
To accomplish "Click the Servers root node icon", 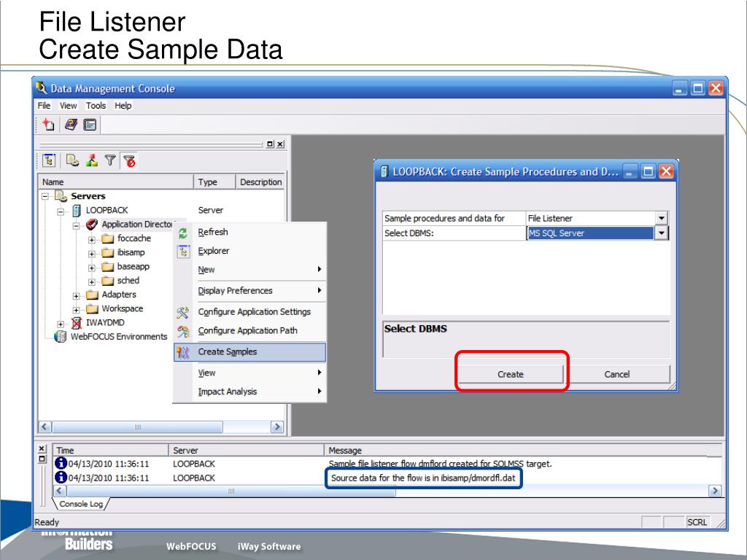I will pyautogui.click(x=61, y=195).
